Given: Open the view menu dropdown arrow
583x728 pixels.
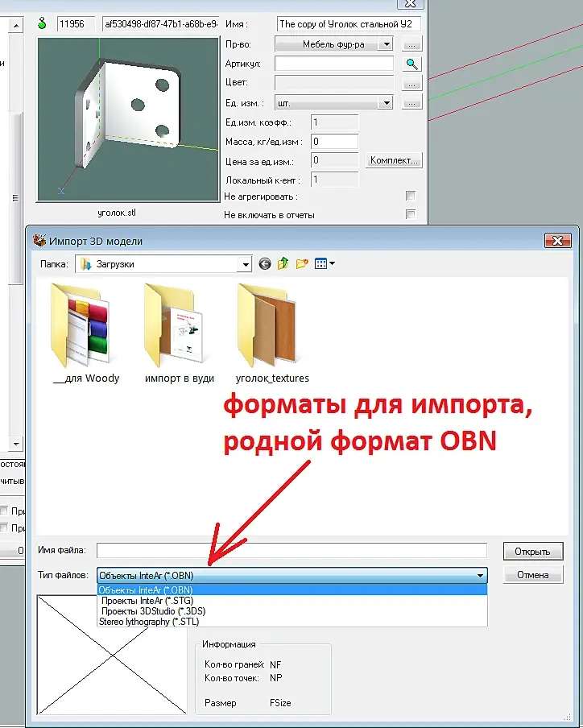Looking at the screenshot, I should [333, 263].
